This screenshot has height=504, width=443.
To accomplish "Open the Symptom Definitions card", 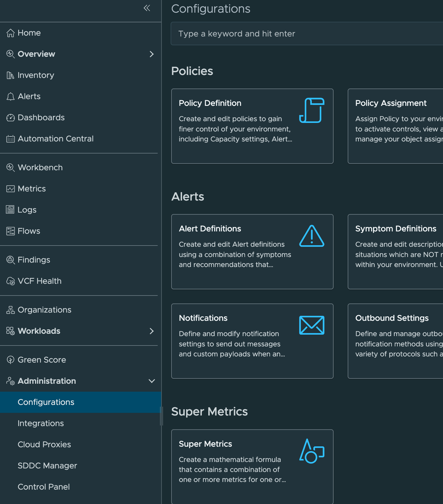I will pos(395,252).
